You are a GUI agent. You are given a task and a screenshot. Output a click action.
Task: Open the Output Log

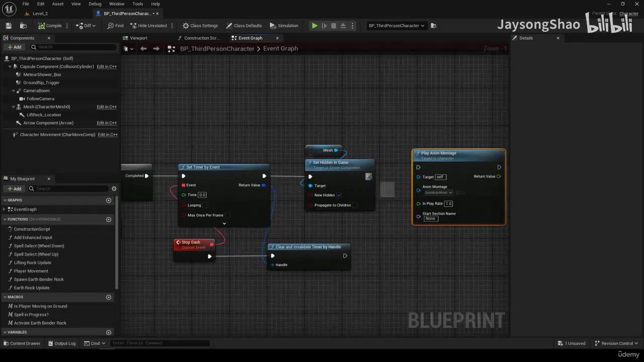pos(61,343)
